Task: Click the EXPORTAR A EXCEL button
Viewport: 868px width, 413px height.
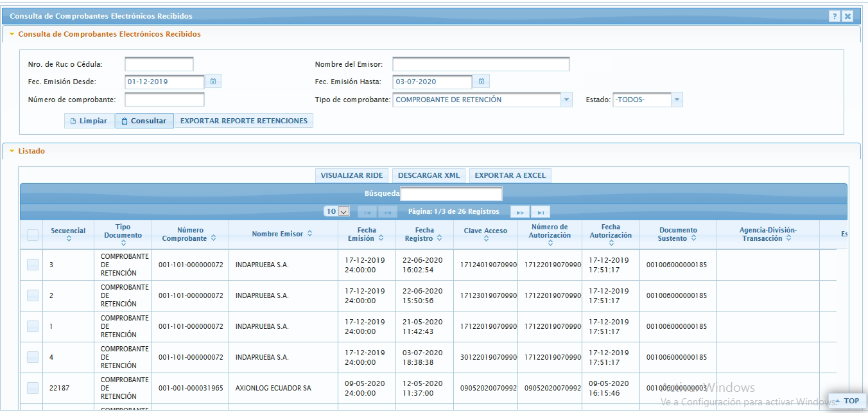Action: tap(510, 175)
